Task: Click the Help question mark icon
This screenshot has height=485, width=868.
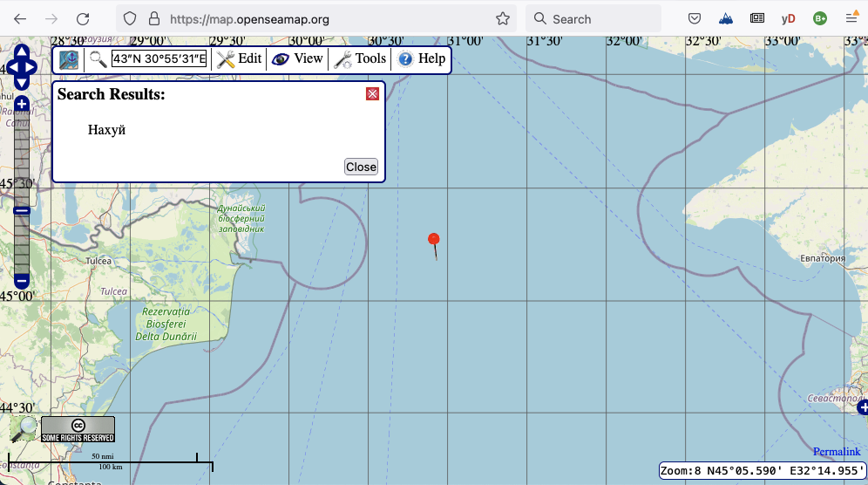Action: point(405,58)
